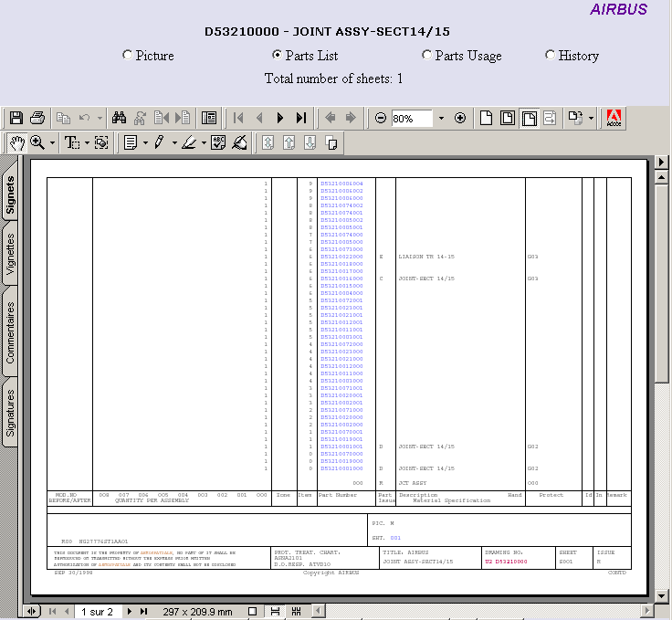This screenshot has height=620, width=672.
Task: Open the document pane menu arrow at top right
Action: [x=661, y=162]
